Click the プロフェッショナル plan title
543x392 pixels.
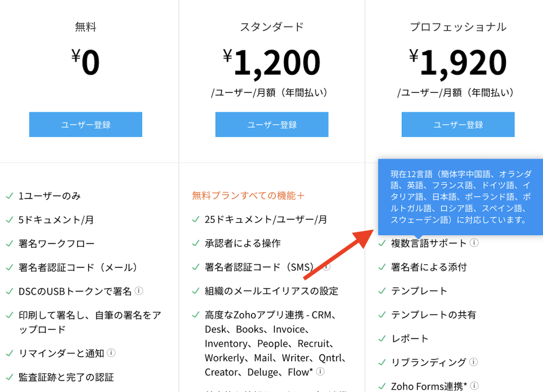tap(458, 27)
